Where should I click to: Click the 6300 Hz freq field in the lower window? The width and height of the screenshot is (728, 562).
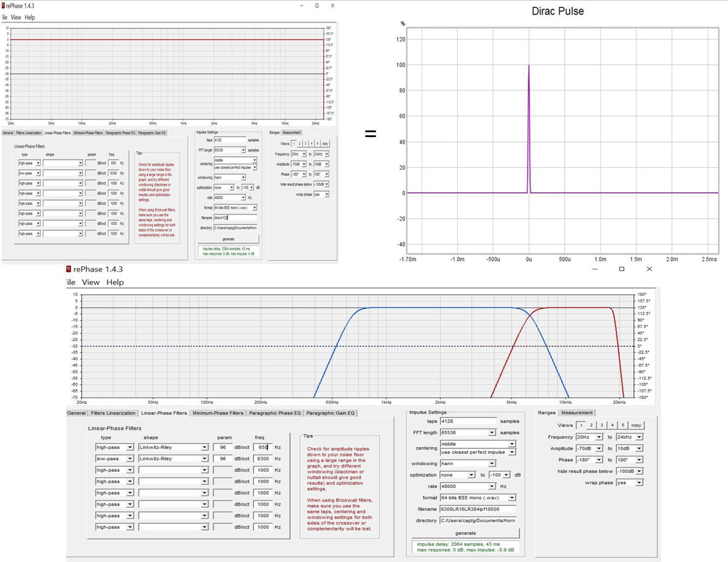pyautogui.click(x=262, y=459)
